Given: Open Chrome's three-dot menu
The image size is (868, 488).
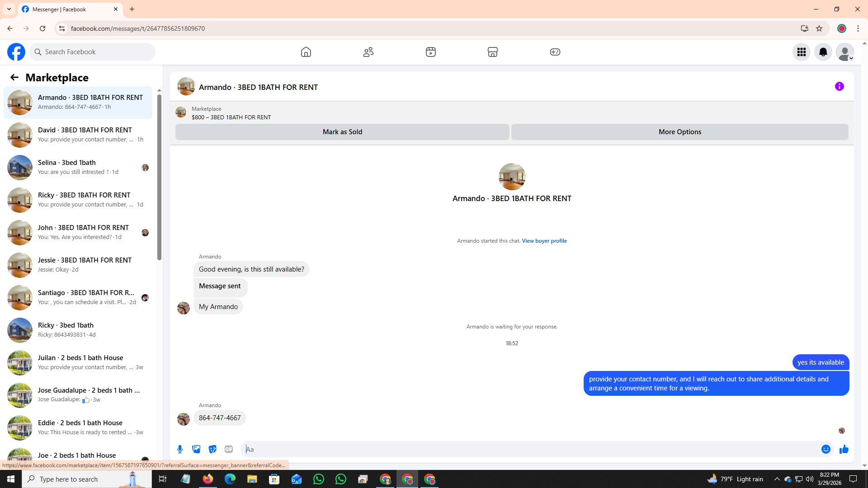Looking at the screenshot, I should (x=858, y=28).
